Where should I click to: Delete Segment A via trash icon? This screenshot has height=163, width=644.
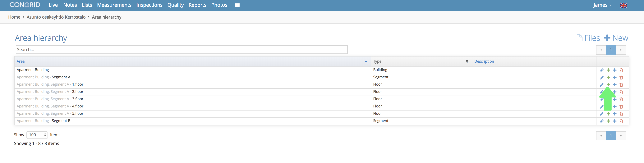(621, 78)
